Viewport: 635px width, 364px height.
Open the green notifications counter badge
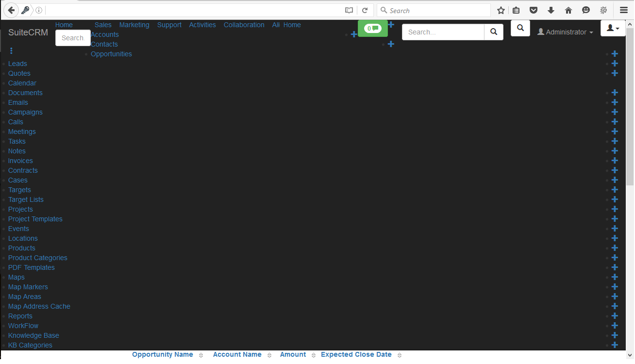tap(373, 29)
